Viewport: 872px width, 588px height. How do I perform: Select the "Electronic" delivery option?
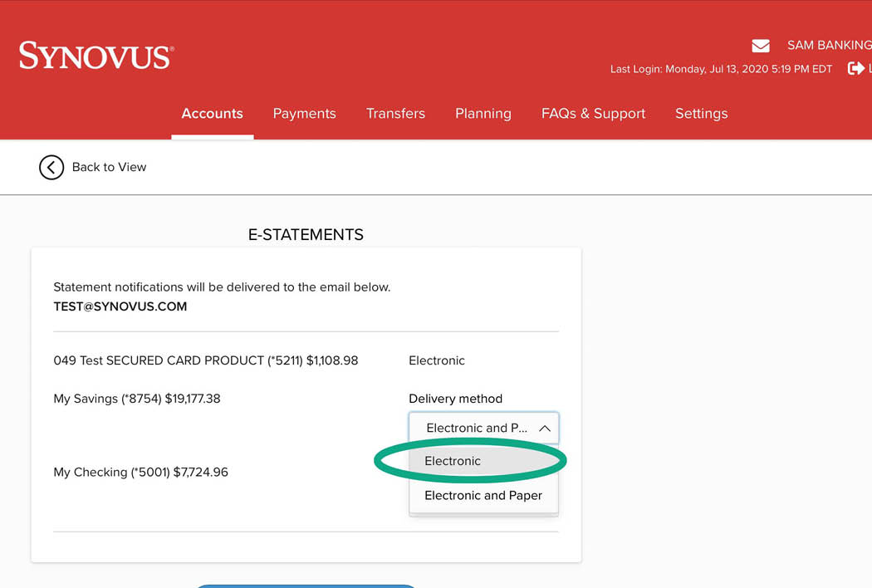(x=453, y=461)
